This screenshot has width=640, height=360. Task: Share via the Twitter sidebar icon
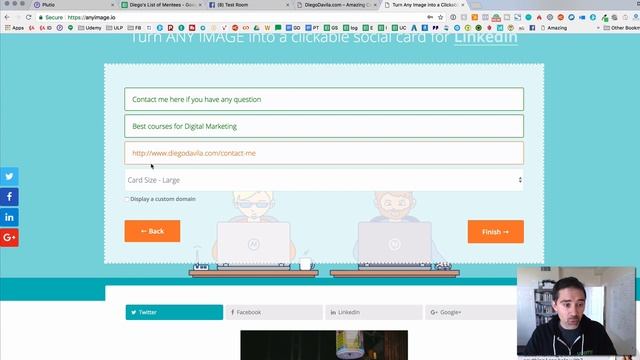click(x=9, y=177)
